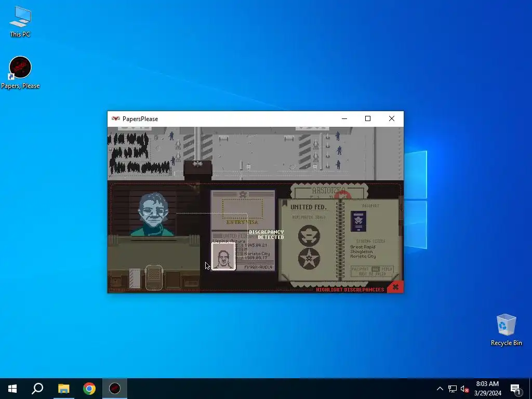
Task: Click the striped slip on the counter
Action: coord(135,278)
